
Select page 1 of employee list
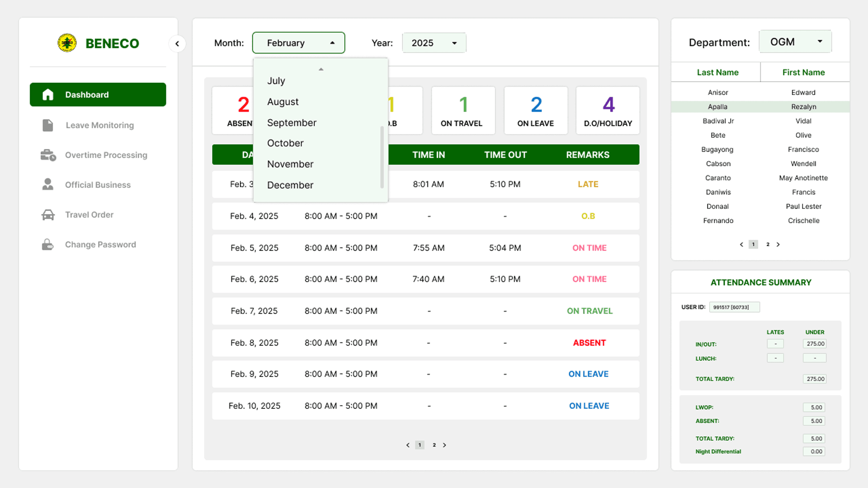point(753,244)
